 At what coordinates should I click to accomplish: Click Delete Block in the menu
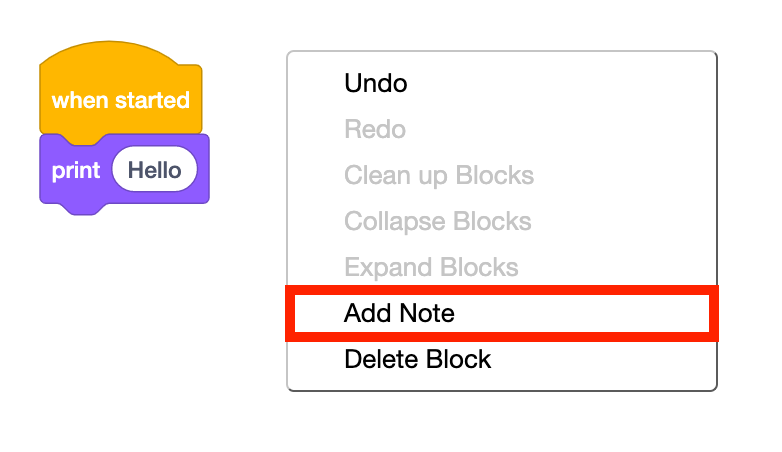coord(417,359)
